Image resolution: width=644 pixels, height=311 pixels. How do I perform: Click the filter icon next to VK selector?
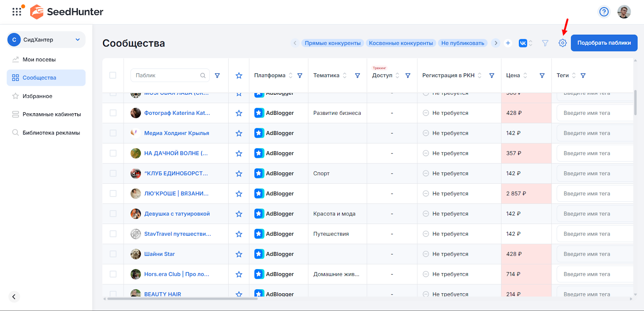[545, 43]
